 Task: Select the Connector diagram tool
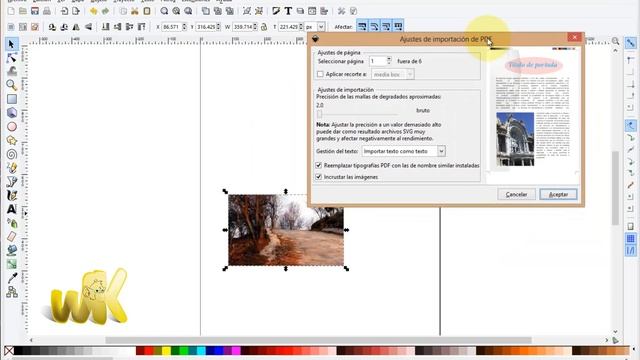[11, 292]
